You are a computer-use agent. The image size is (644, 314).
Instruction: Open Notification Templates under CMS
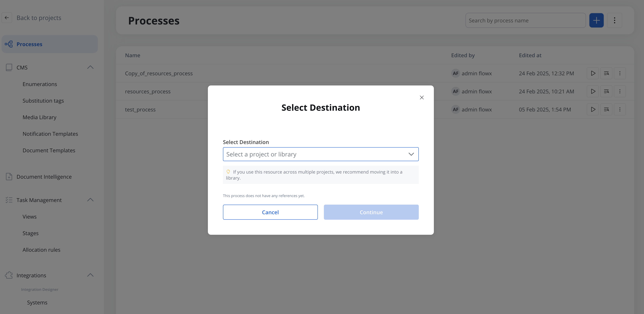pyautogui.click(x=50, y=134)
